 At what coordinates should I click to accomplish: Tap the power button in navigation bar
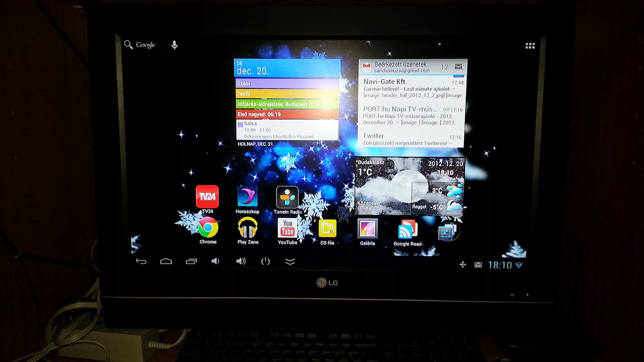(x=265, y=261)
